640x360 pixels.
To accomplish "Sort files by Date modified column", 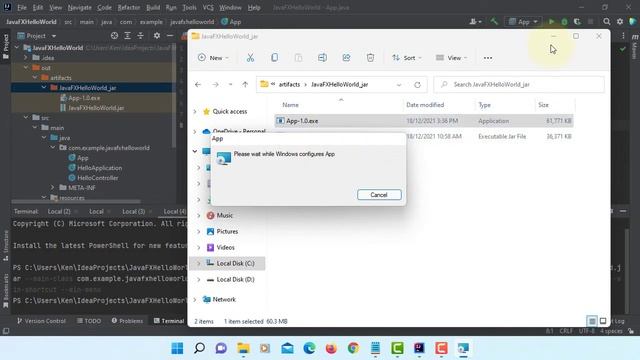I will [425, 105].
